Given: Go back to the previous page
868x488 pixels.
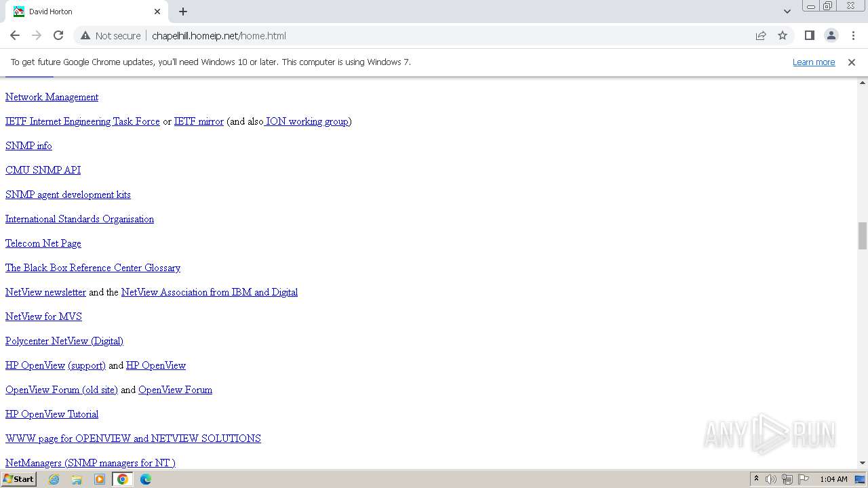Looking at the screenshot, I should (15, 35).
